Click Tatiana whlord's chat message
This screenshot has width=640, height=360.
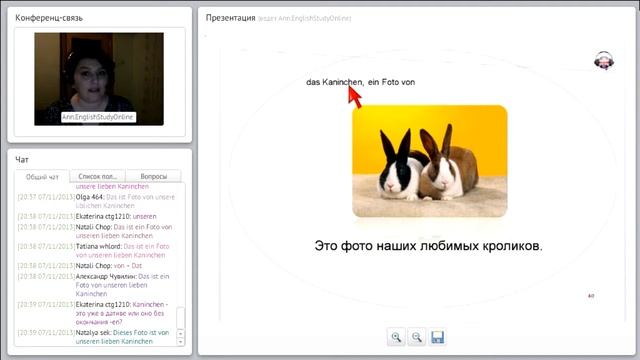(94, 251)
